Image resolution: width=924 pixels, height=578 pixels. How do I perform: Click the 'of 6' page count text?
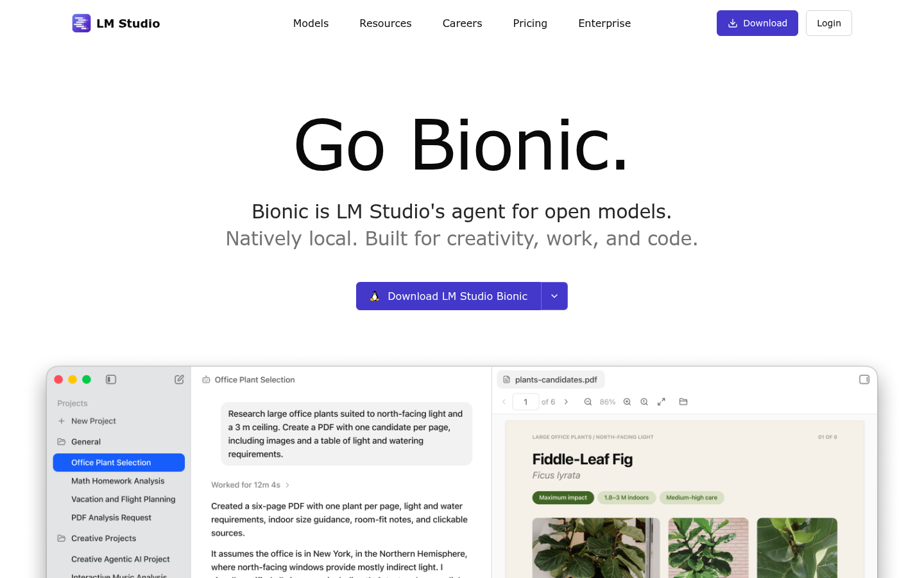pos(549,402)
